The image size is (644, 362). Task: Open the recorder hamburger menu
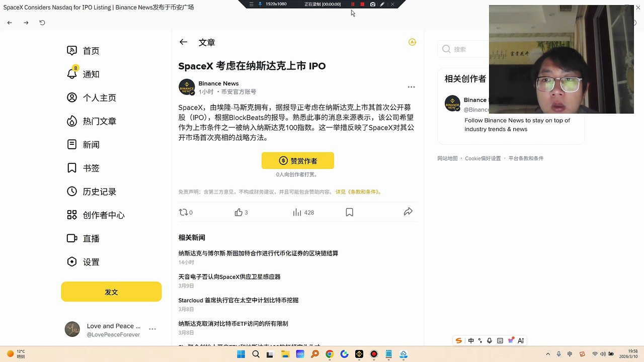coord(251,4)
